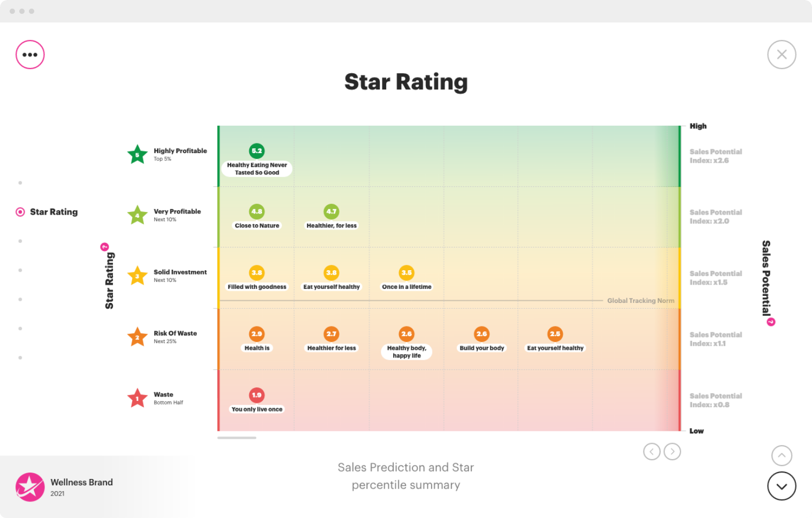Click the Wellness Brand star logo
Image resolution: width=812 pixels, height=518 pixels.
coord(29,487)
